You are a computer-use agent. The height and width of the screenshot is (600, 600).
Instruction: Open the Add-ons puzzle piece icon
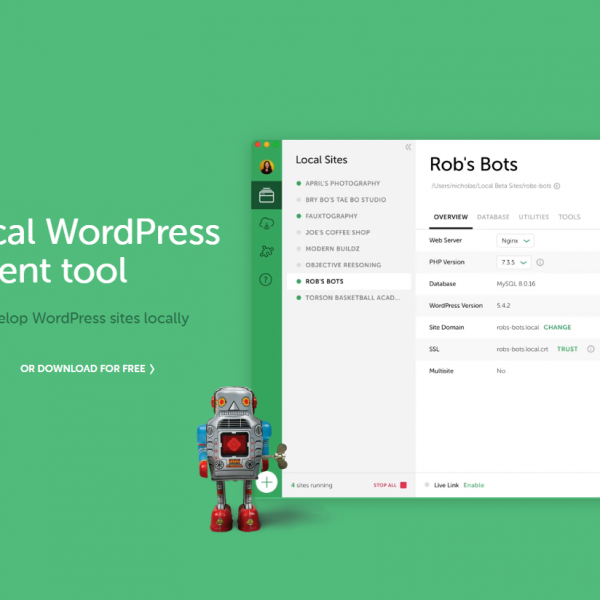(266, 251)
